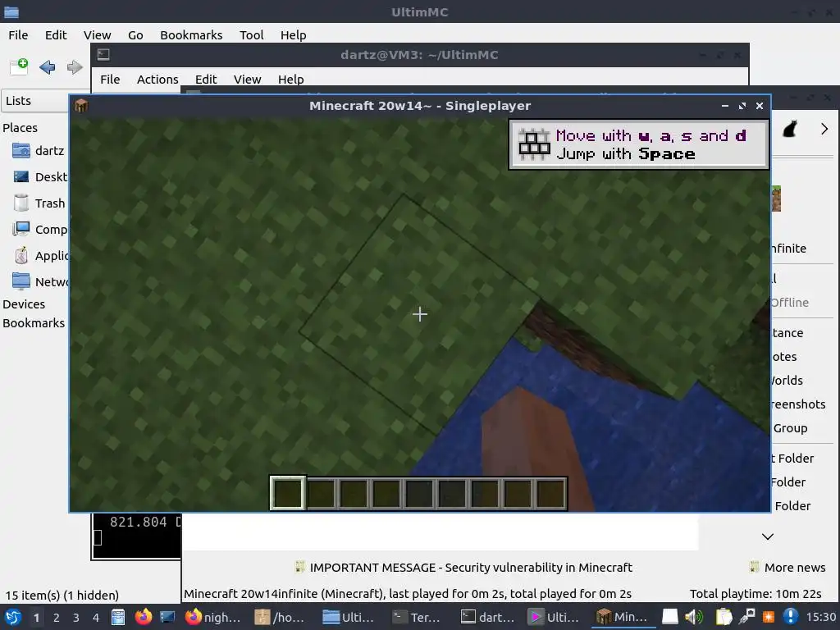Click the orange update notifier tray icon
Image resolution: width=840 pixels, height=630 pixels.
pyautogui.click(x=769, y=617)
